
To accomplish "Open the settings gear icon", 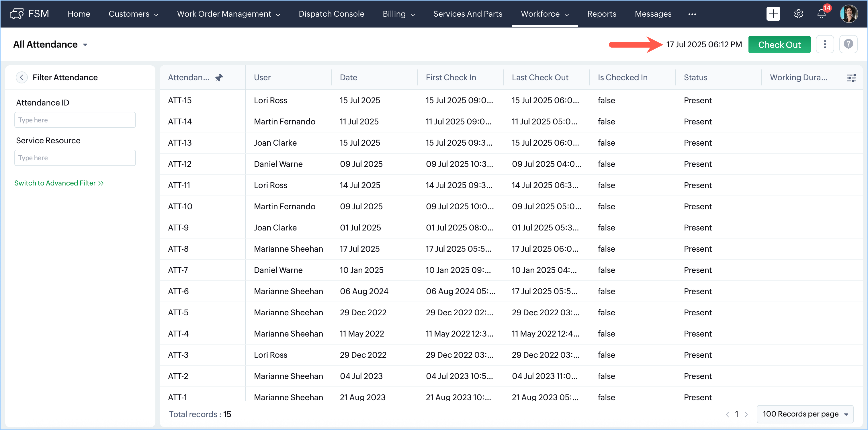I will [x=798, y=14].
